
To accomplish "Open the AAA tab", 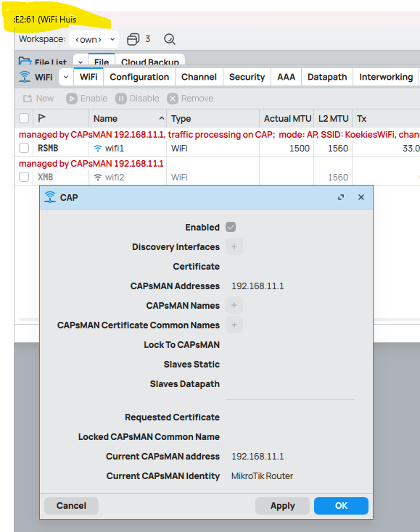I will [x=286, y=77].
